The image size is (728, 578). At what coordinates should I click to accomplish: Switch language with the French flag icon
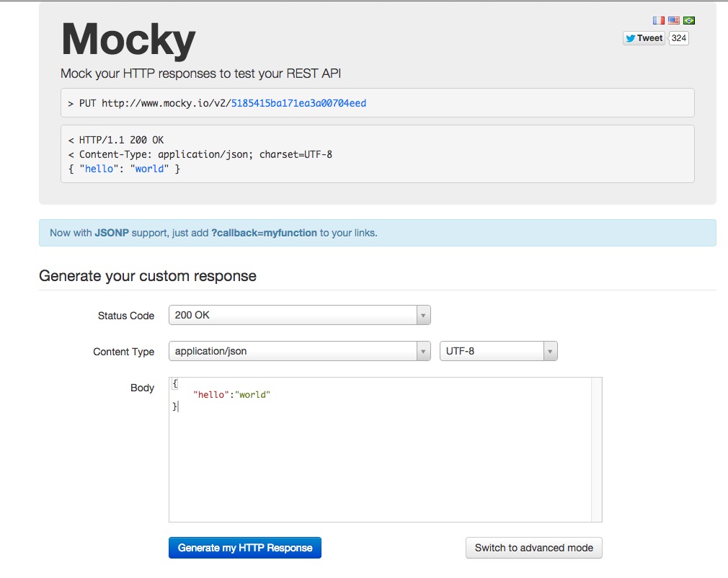click(x=658, y=20)
